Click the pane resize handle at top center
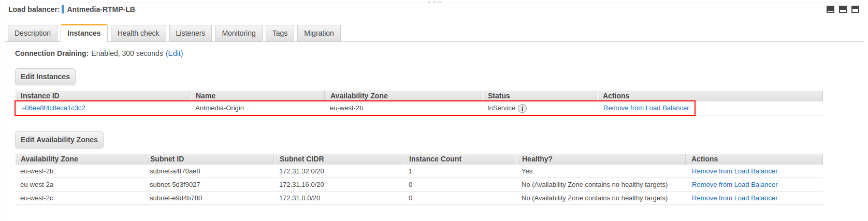Screen dimensions: 868x221 tap(434, 2)
